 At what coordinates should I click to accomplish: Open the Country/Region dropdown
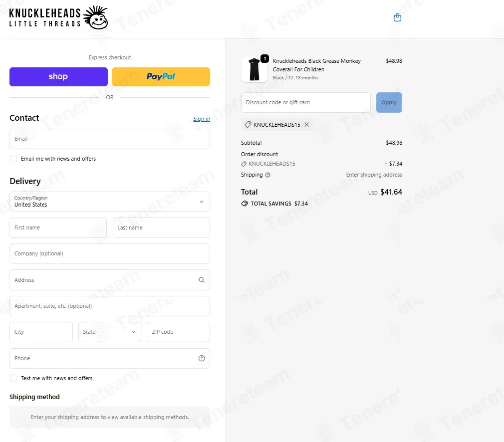tap(110, 202)
